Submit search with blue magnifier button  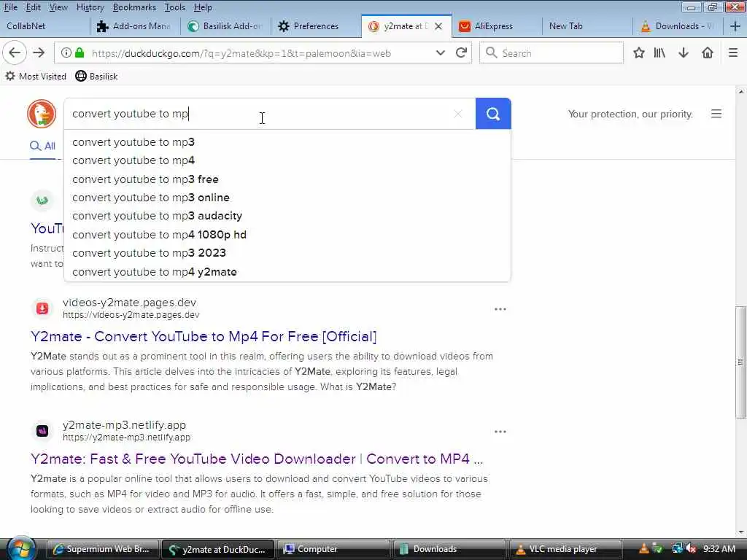point(493,114)
